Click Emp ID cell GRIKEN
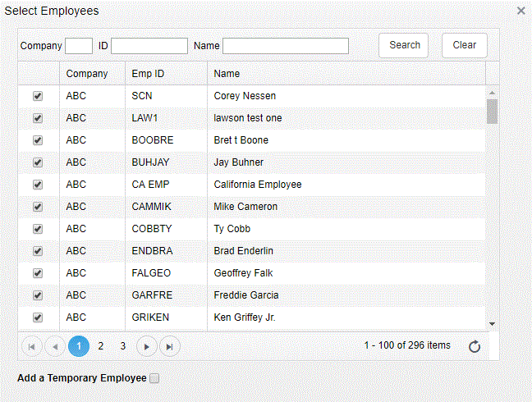This screenshot has height=402, width=532. coord(166,317)
